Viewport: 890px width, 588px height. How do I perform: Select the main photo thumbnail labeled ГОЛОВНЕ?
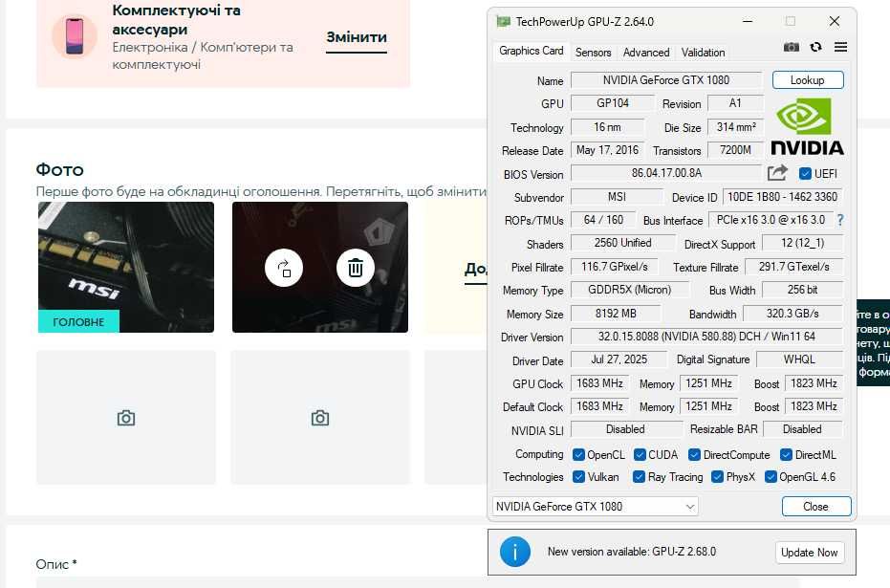click(126, 268)
